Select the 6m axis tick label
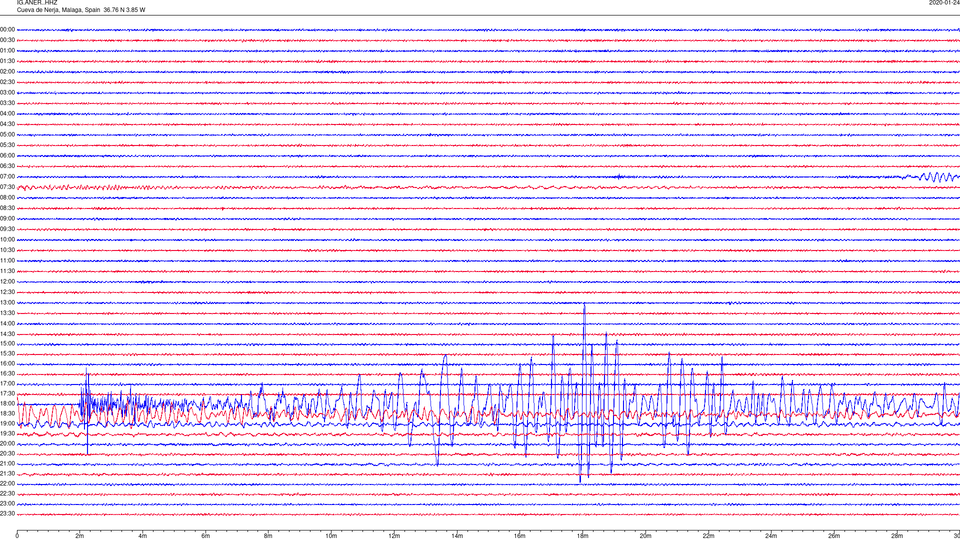 tap(206, 536)
